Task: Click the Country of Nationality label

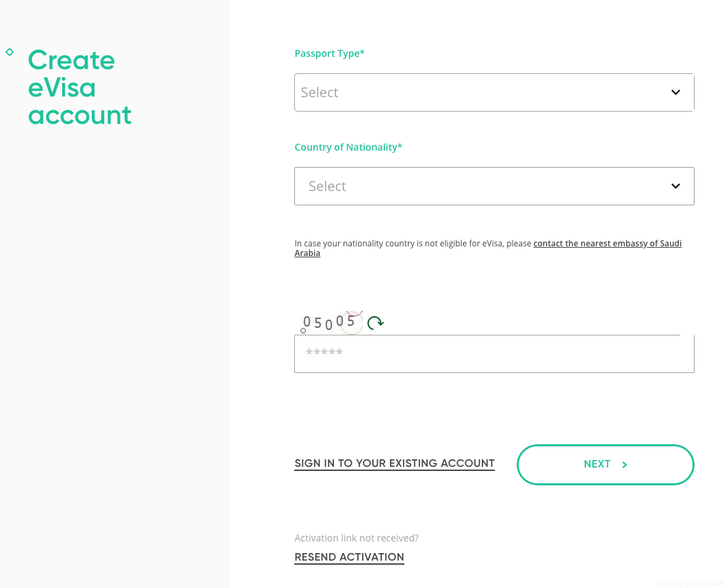Action: click(x=348, y=147)
